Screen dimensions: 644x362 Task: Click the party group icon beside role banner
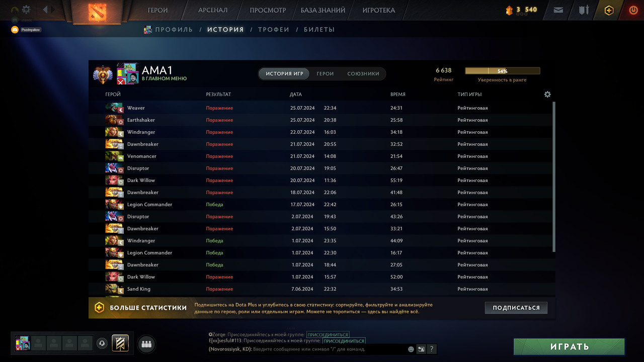click(x=146, y=344)
